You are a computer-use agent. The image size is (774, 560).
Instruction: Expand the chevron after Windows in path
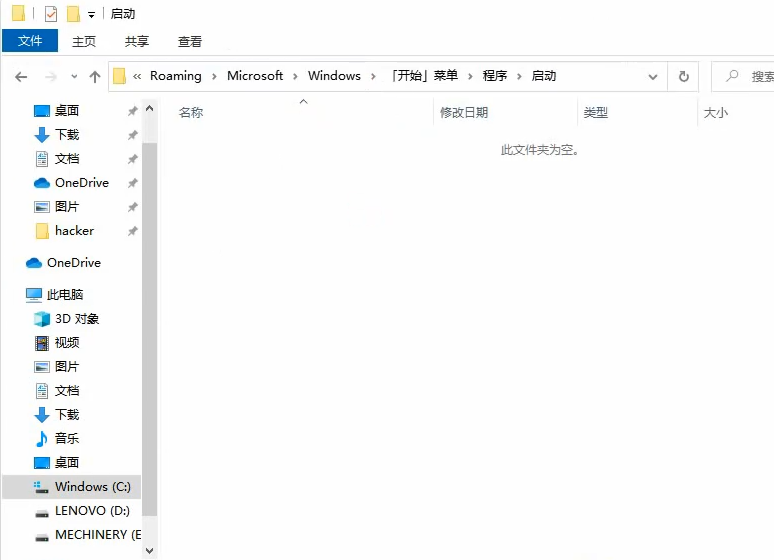click(373, 77)
